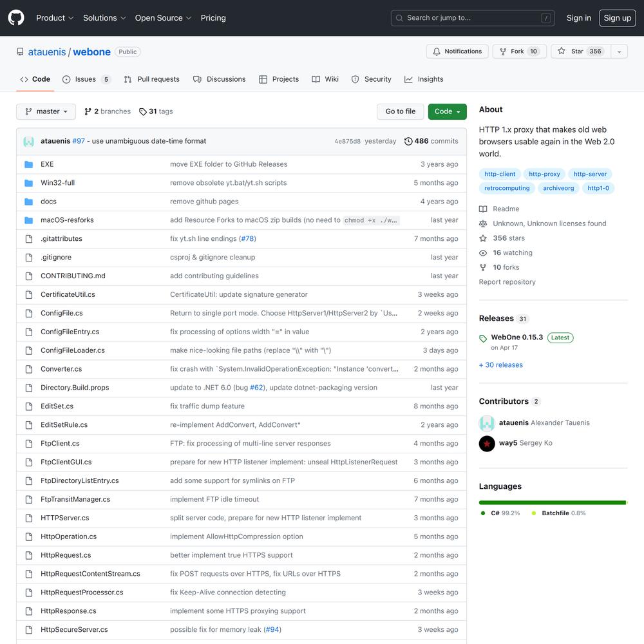Click the GitHub Octocat logo

click(x=16, y=17)
